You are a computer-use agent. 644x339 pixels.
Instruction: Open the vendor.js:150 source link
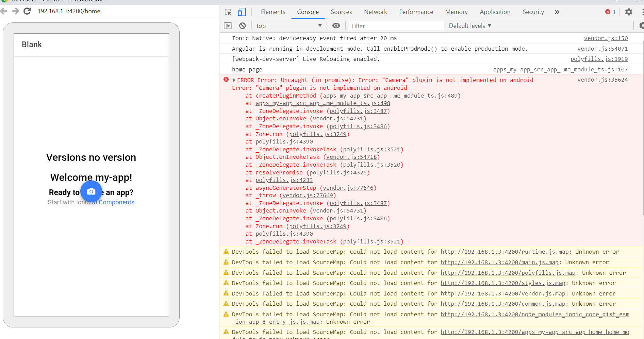606,38
